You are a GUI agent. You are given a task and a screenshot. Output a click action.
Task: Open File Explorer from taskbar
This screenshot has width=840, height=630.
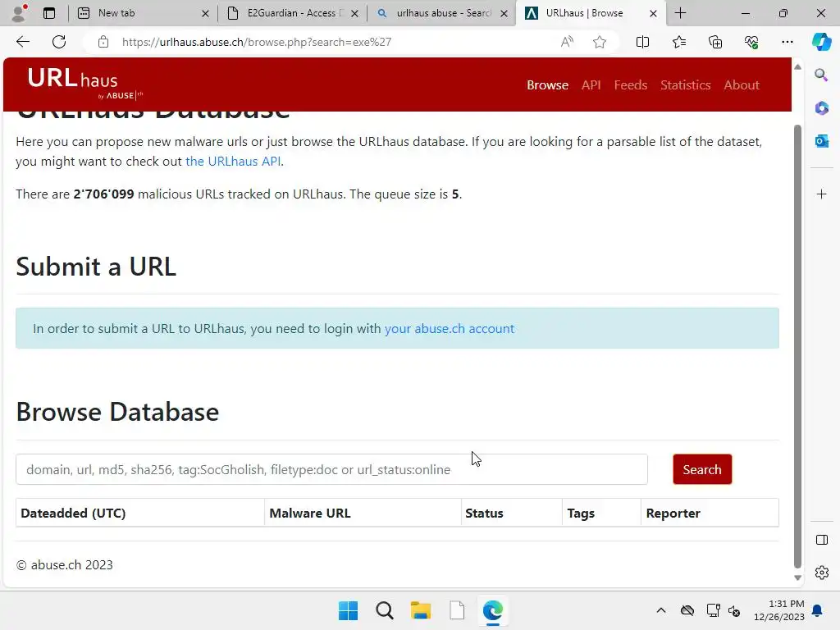point(421,610)
